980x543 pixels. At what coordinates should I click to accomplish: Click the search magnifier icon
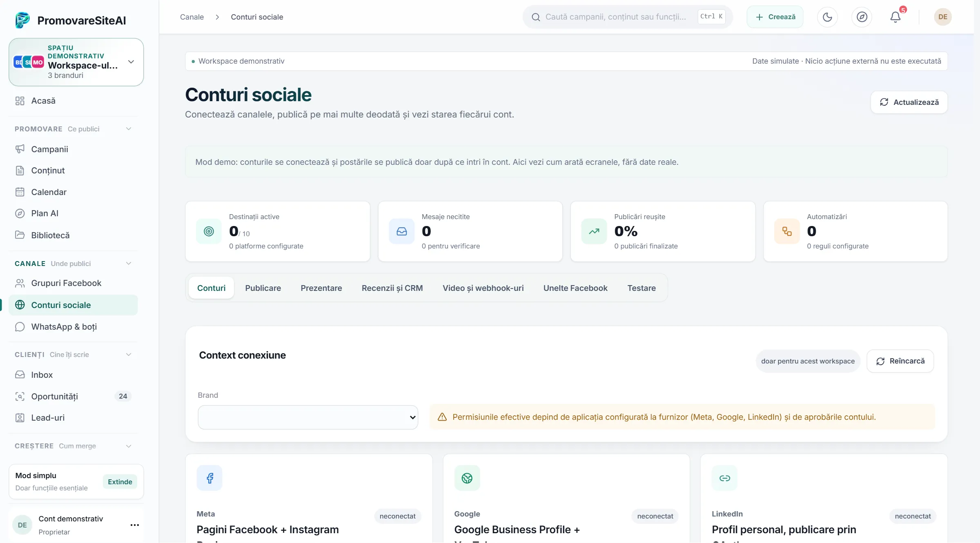pyautogui.click(x=536, y=17)
